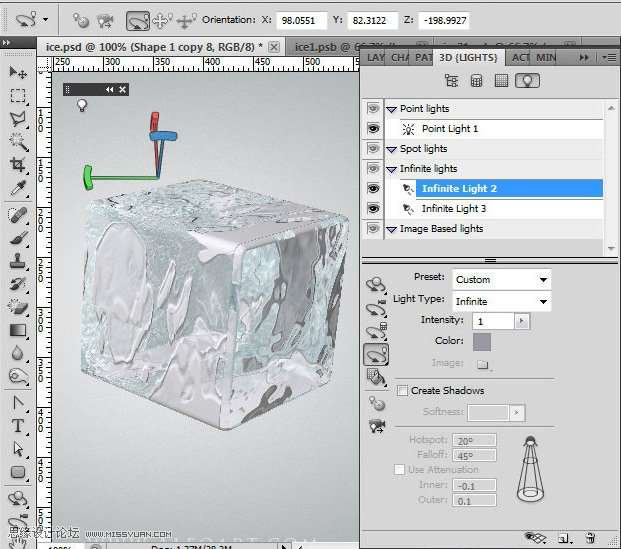Viewport: 621px width, 549px height.
Task: Filter 3D panel by whole scene
Action: pos(451,81)
